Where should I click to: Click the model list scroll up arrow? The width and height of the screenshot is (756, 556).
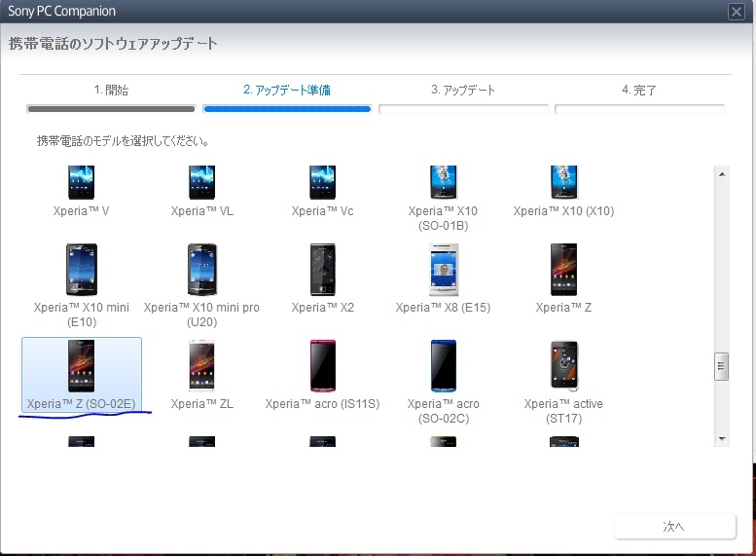pyautogui.click(x=722, y=174)
